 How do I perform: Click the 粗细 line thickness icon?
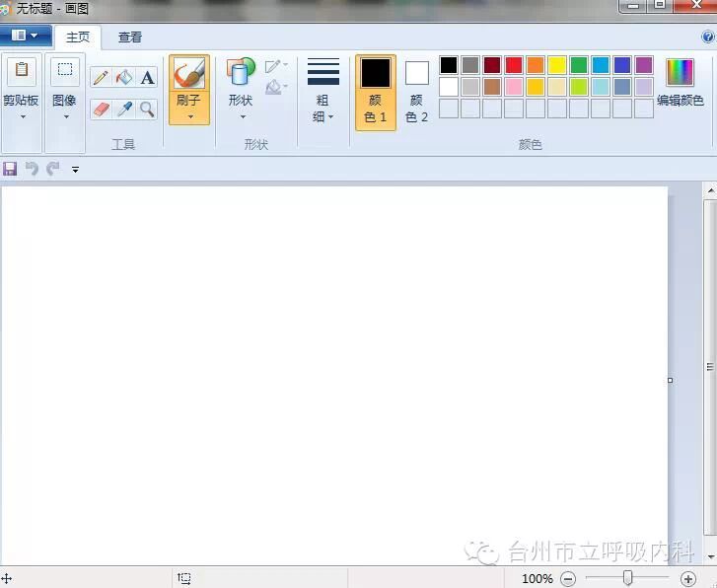click(323, 71)
